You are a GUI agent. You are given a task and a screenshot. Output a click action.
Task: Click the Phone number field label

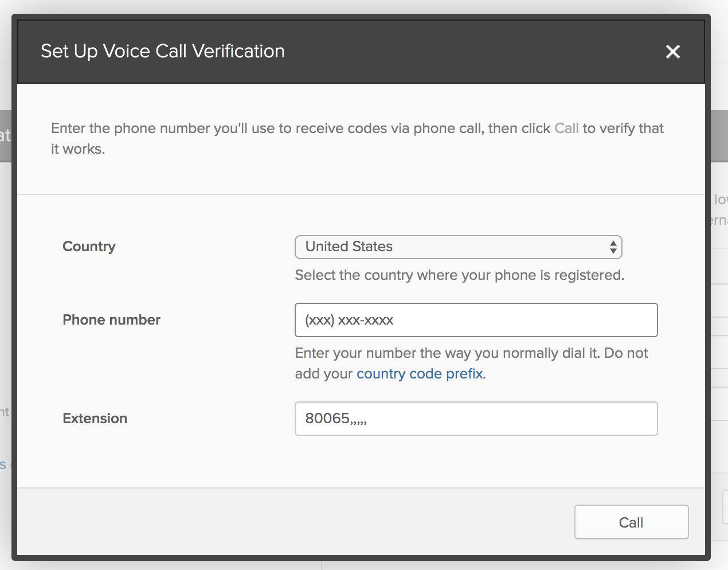click(111, 320)
